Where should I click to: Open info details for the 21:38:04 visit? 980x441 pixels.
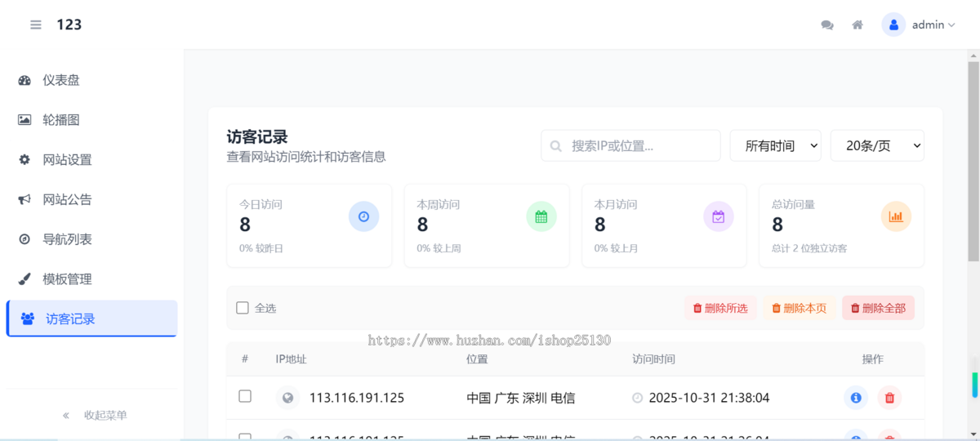[856, 398]
